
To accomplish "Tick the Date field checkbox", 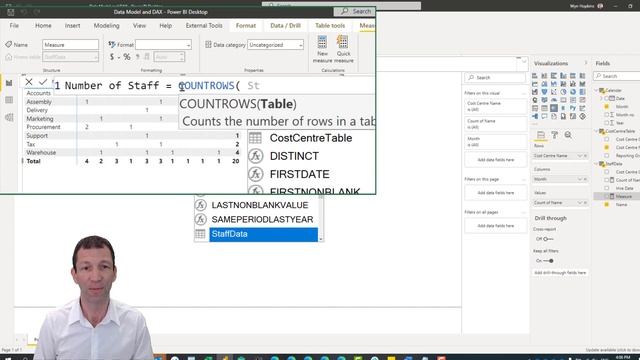I will coord(607,98).
